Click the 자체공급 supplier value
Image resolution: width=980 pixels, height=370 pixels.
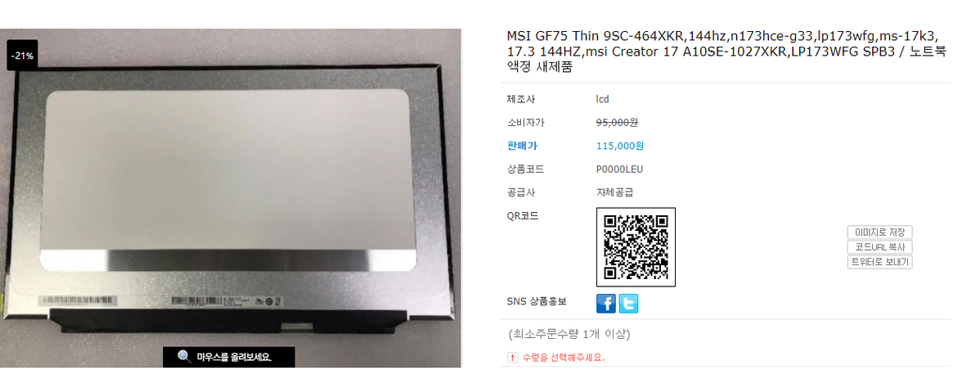[614, 192]
